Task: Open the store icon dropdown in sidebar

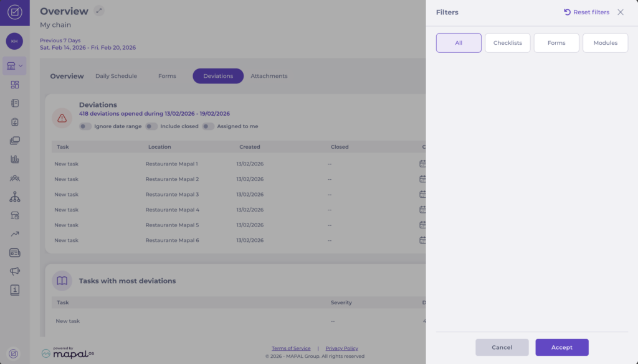Action: click(14, 65)
